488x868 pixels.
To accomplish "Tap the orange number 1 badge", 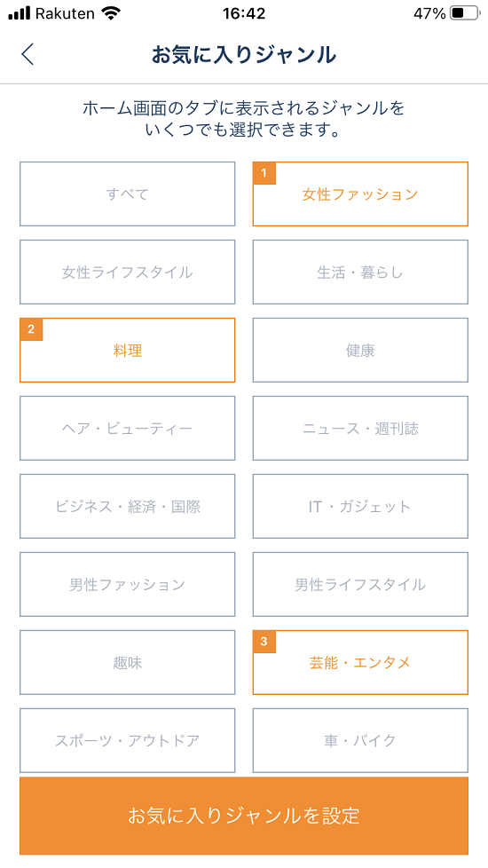I will click(264, 173).
